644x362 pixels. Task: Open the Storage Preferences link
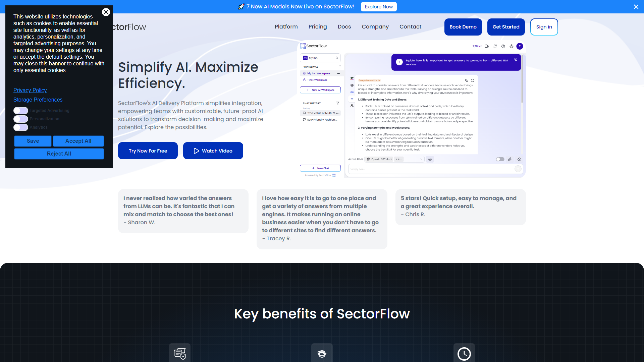point(38,100)
